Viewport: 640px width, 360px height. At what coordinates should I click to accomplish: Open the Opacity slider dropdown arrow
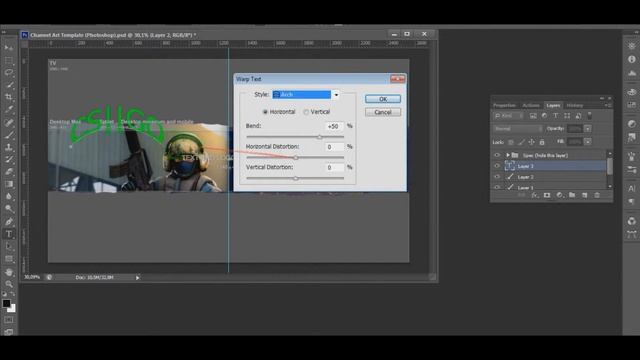pyautogui.click(x=588, y=129)
